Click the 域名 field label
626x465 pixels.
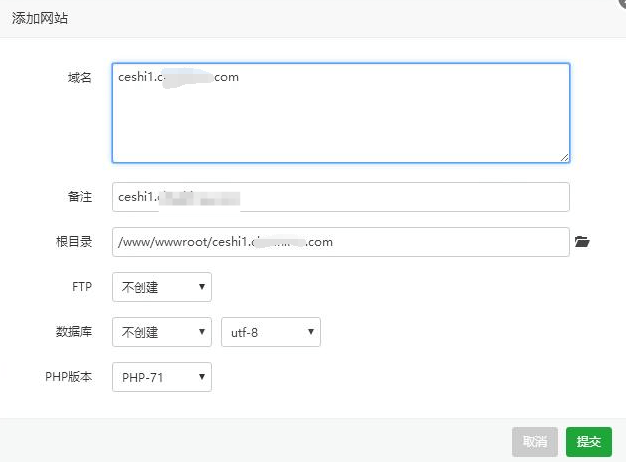click(79, 77)
